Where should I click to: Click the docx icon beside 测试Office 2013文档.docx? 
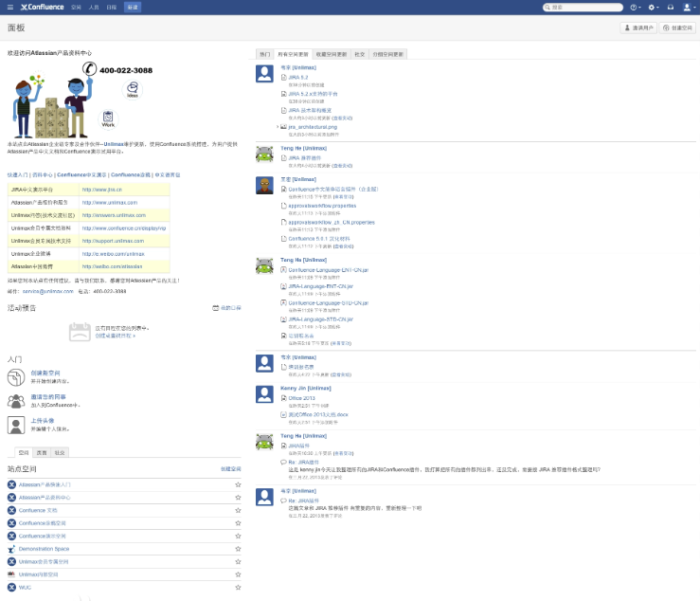point(283,414)
